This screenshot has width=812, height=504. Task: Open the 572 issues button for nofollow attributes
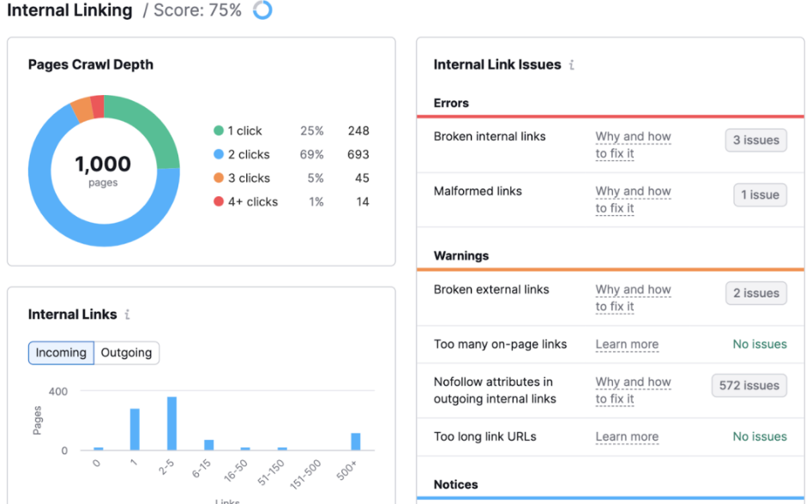pos(749,386)
